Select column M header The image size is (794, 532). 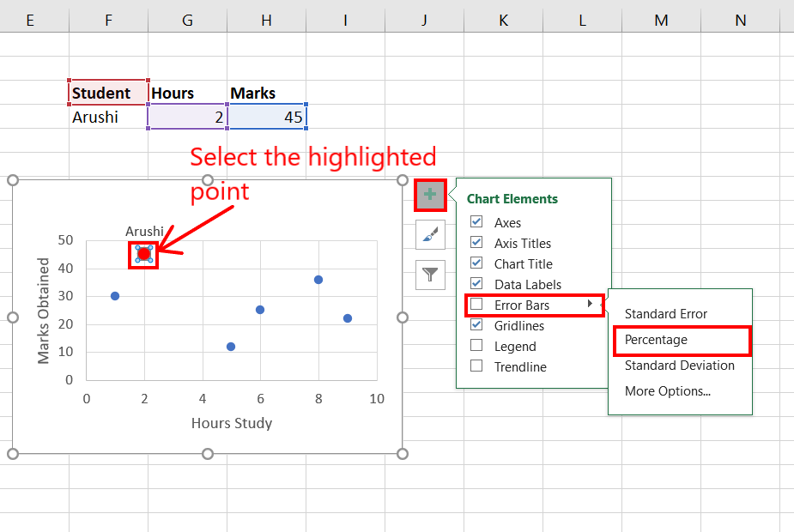coord(661,21)
